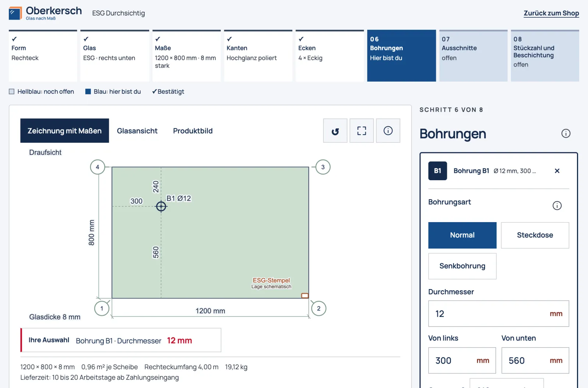
Task: Go to step Form Rechteck
Action: tap(43, 56)
